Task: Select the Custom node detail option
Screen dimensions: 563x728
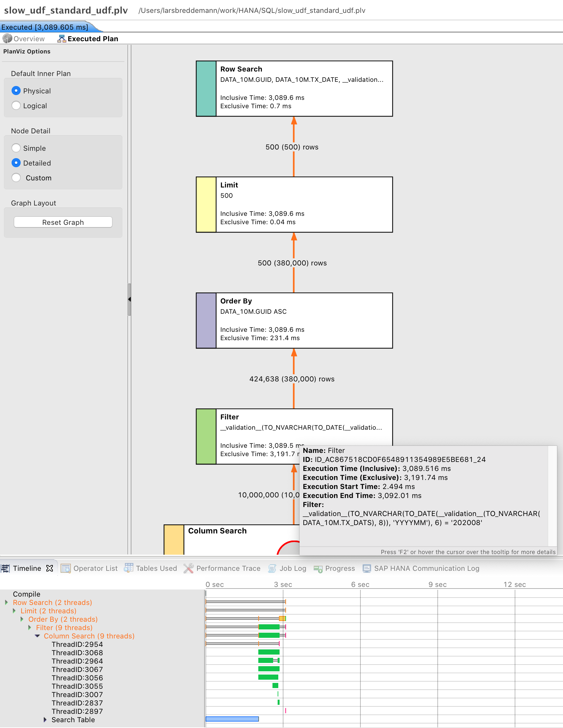Action: pyautogui.click(x=16, y=178)
